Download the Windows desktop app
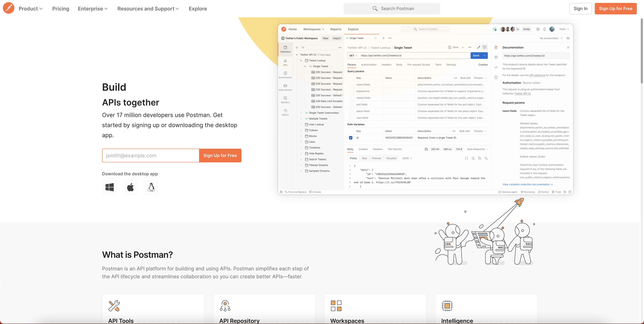Screen dimensions: 644x324 click(x=109, y=187)
